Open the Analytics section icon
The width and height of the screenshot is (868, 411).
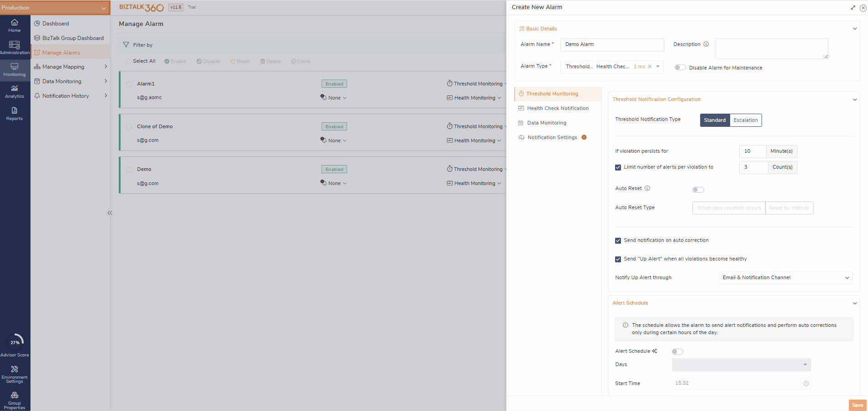(15, 91)
